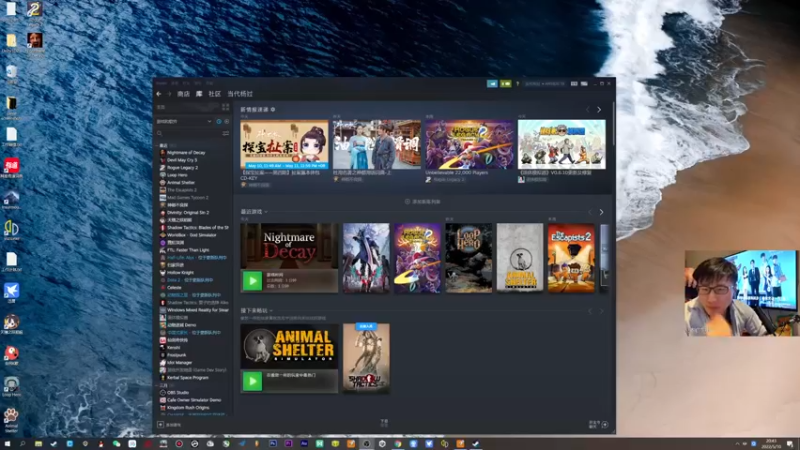This screenshot has height=450, width=800.
Task: Open Animal Shelter cover in recent games
Action: (x=520, y=258)
